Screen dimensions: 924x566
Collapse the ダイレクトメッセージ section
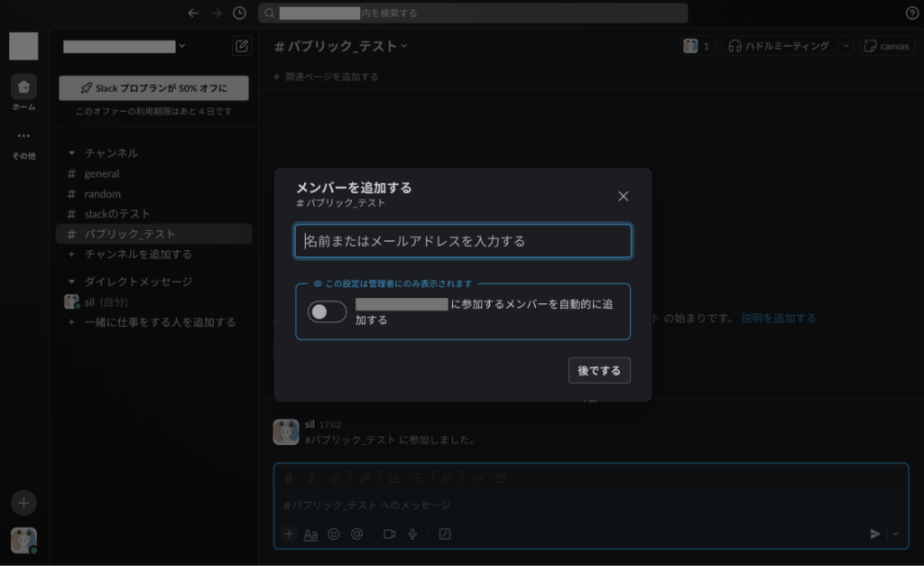(x=72, y=282)
